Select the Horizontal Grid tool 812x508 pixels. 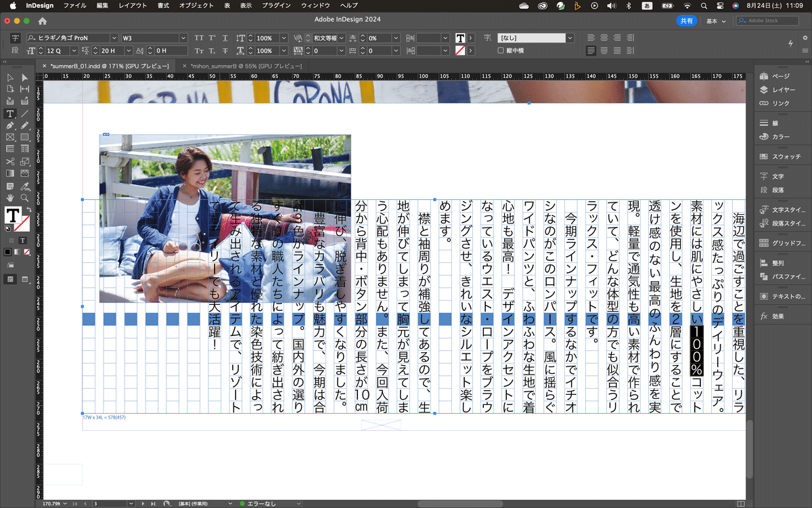click(10, 148)
